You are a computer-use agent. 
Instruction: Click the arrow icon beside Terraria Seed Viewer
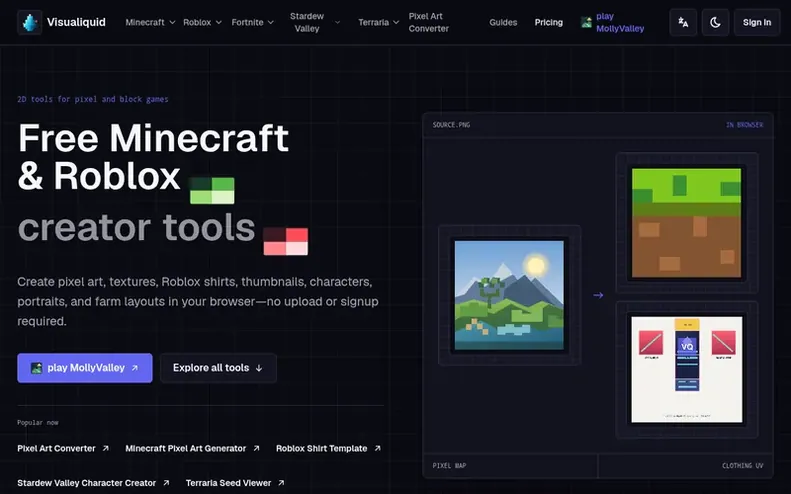(x=281, y=483)
